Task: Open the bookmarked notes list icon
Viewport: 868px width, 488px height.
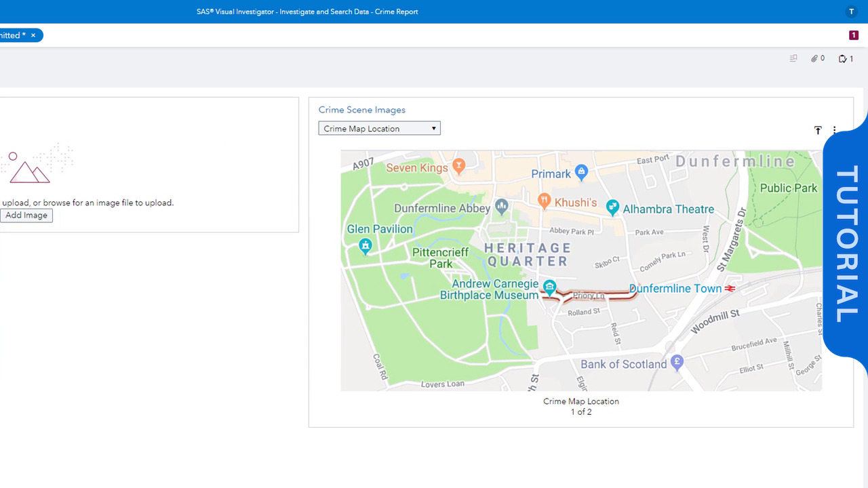Action: coord(793,59)
